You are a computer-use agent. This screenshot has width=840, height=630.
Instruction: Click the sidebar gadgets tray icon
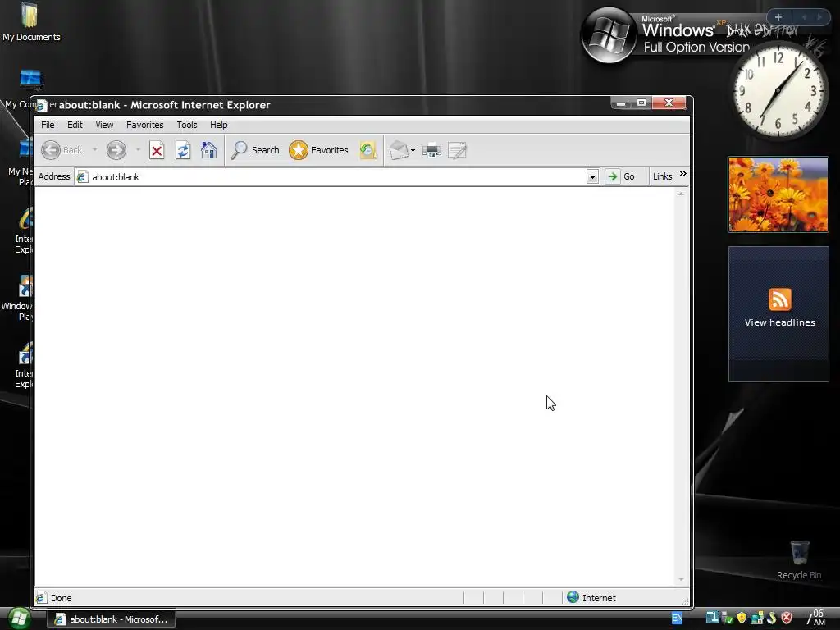756,619
